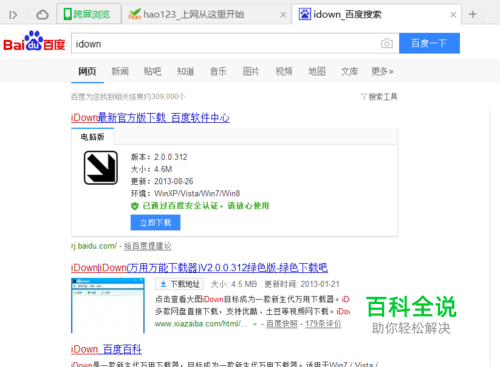Click the 已通过百度安全认证 text
The height and width of the screenshot is (367, 500).
point(206,206)
